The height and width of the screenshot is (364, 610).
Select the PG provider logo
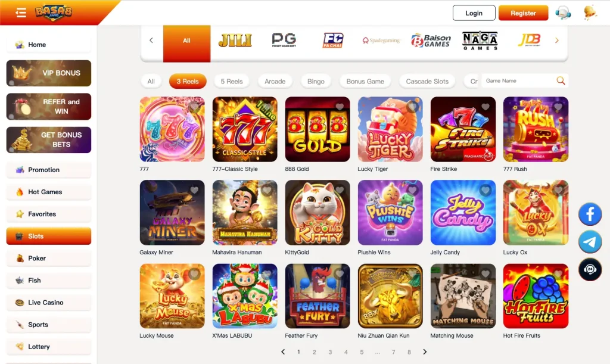point(284,40)
